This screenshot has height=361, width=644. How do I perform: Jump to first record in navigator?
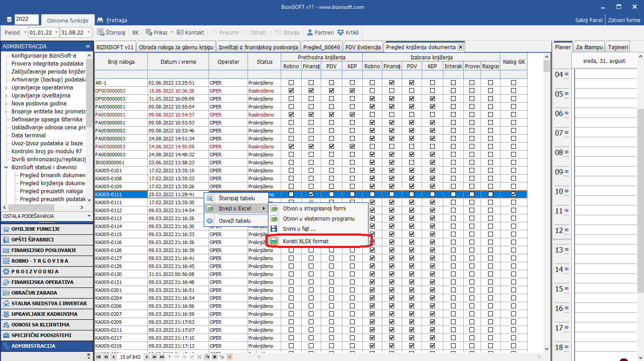pos(98,357)
